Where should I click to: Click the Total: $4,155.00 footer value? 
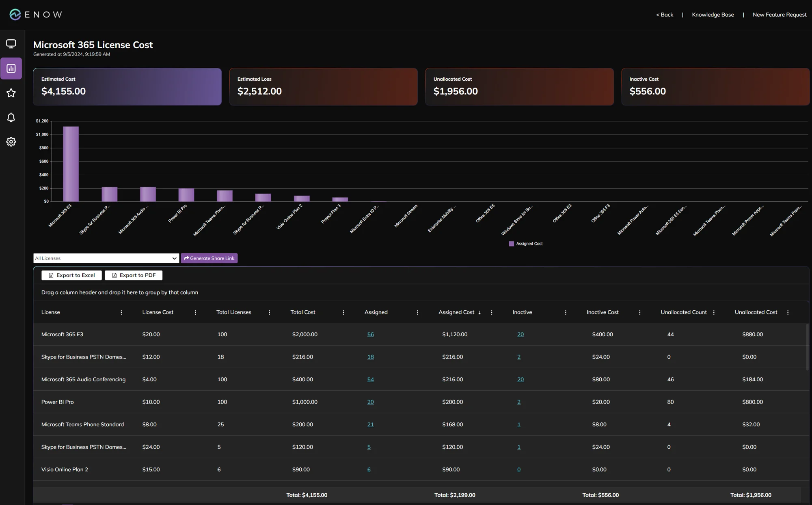(x=307, y=495)
